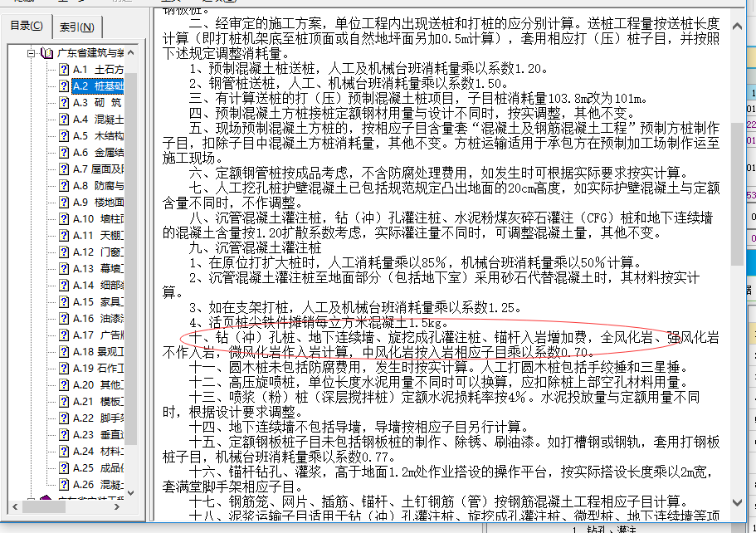This screenshot has height=533, width=756.
Task: Click the topic icon next to A.19 石作工
Action: click(x=64, y=368)
